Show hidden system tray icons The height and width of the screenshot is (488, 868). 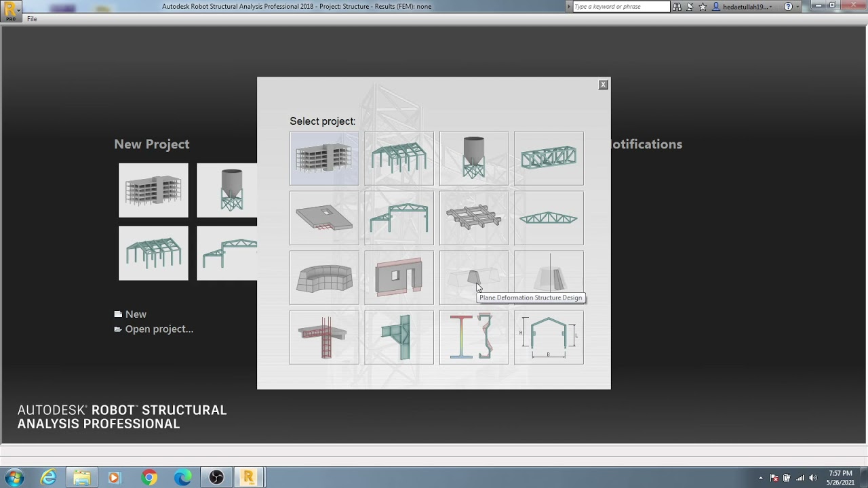click(x=761, y=478)
